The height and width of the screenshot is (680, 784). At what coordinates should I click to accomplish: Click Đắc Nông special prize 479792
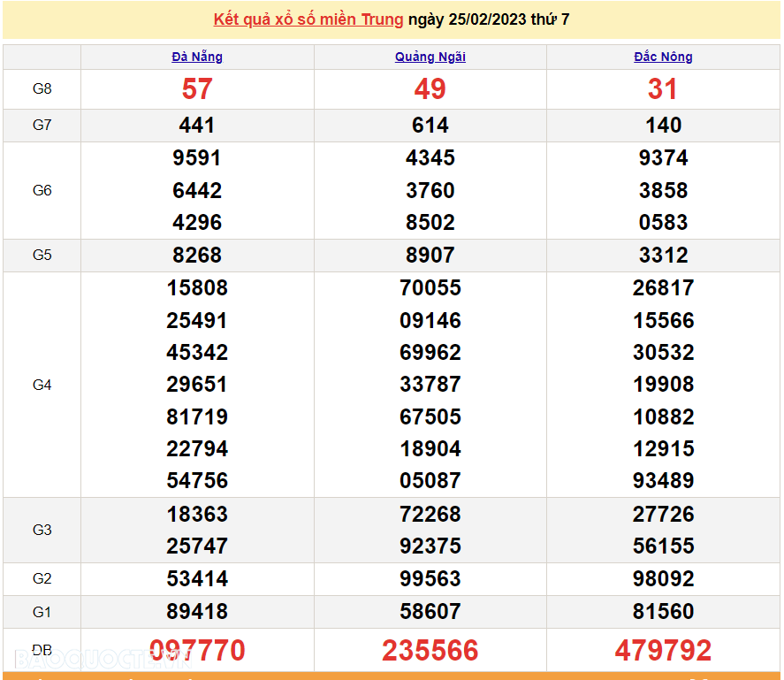click(x=663, y=651)
